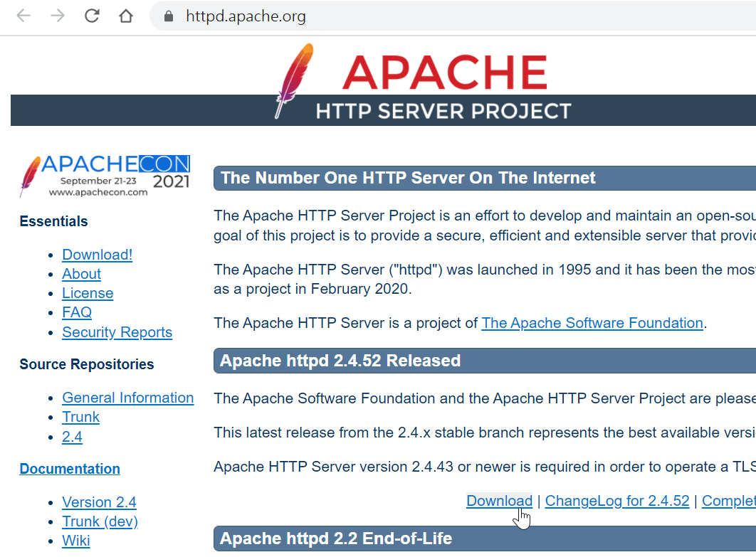Open the Documentation heading link
Viewport: 756px width, 557px height.
[x=70, y=469]
